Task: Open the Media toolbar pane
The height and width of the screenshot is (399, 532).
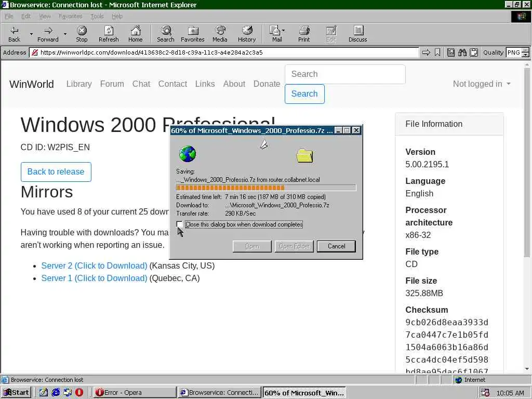Action: pyautogui.click(x=220, y=34)
